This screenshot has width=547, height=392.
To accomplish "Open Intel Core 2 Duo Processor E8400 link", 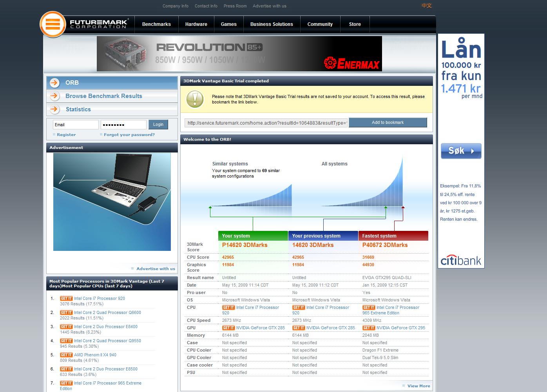I will click(106, 327).
